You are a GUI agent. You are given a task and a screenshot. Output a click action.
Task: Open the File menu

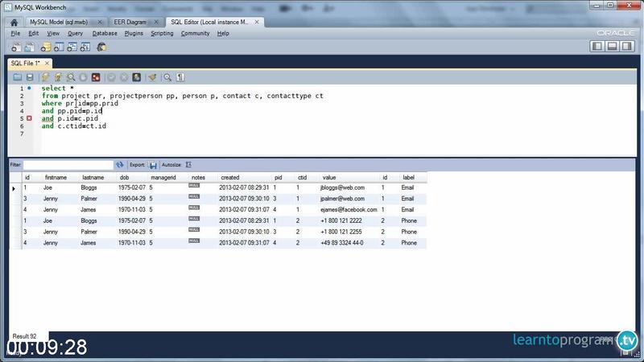(x=15, y=33)
